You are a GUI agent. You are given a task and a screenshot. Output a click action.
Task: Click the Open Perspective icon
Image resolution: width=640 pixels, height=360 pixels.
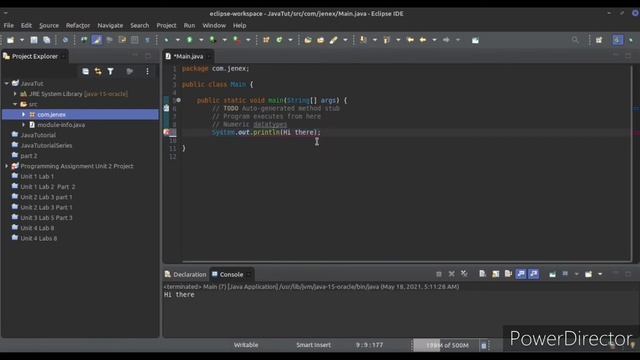click(x=599, y=40)
